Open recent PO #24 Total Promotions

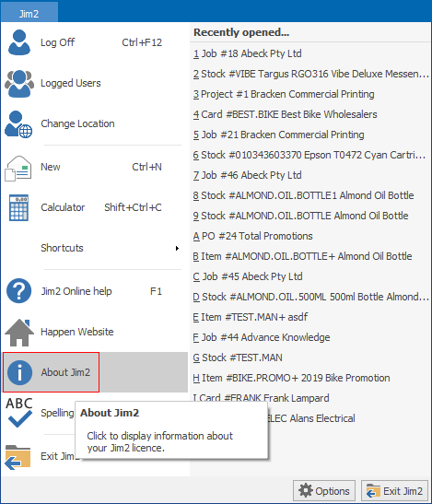(x=252, y=236)
